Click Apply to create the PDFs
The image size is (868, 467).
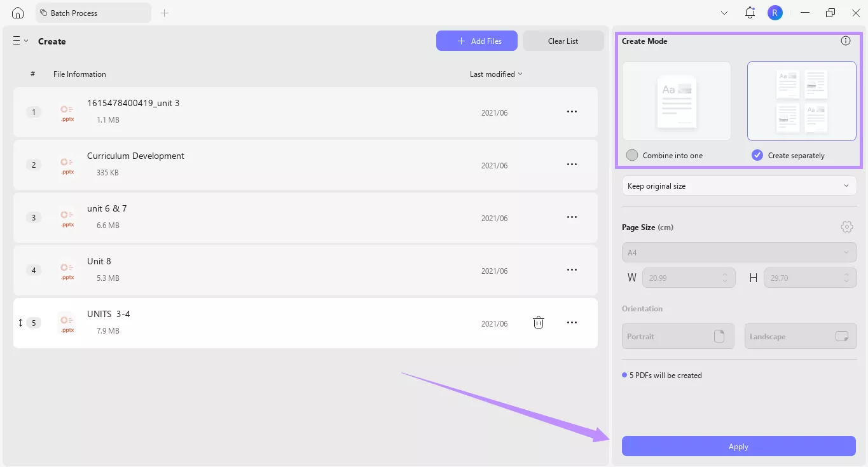pyautogui.click(x=738, y=446)
